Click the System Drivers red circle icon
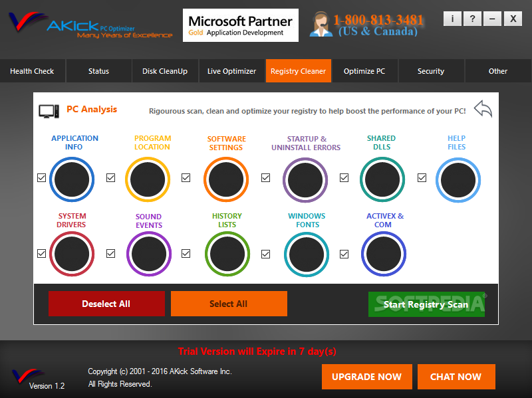Viewport: 532px width, 398px height. [72, 254]
